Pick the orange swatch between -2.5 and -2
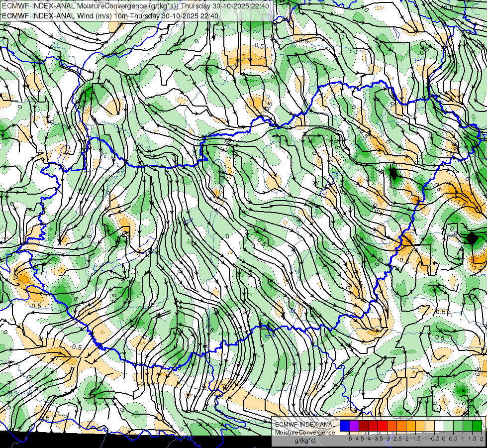 tap(401, 426)
